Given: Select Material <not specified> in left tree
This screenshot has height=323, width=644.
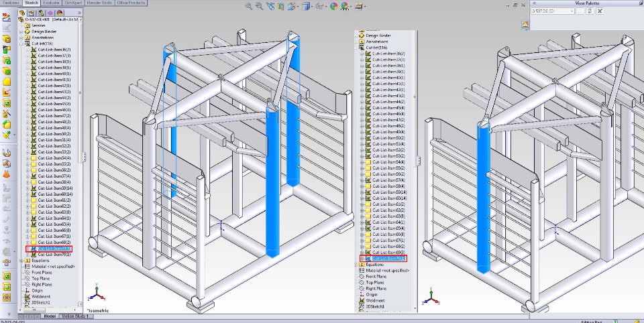Looking at the screenshot, I should tap(54, 266).
